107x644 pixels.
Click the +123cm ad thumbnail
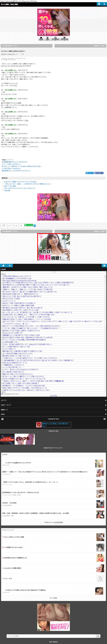tap(7, 439)
